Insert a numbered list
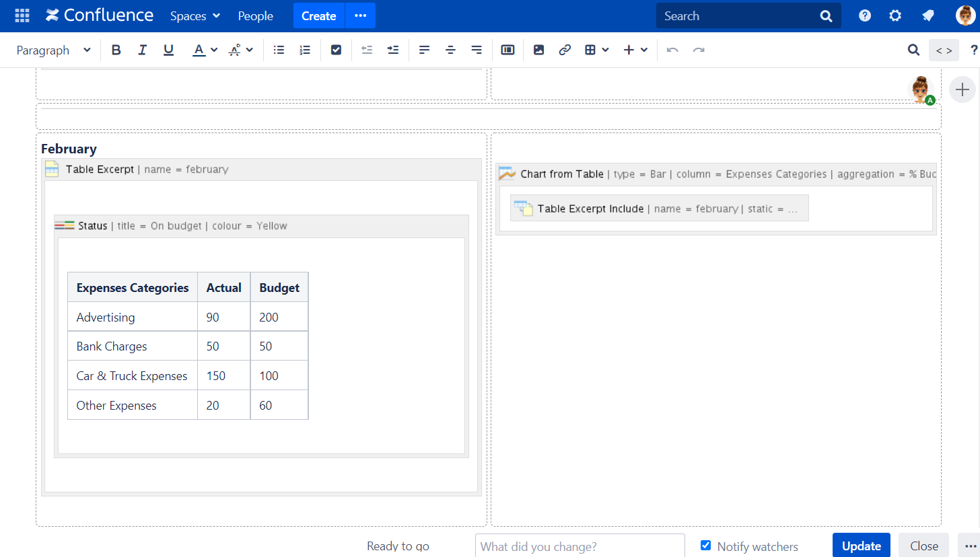 pyautogui.click(x=305, y=50)
